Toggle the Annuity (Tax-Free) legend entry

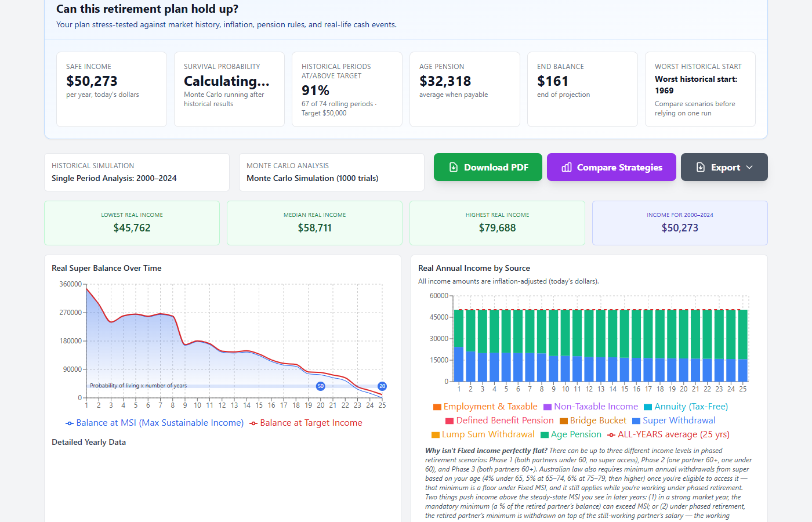pyautogui.click(x=686, y=407)
